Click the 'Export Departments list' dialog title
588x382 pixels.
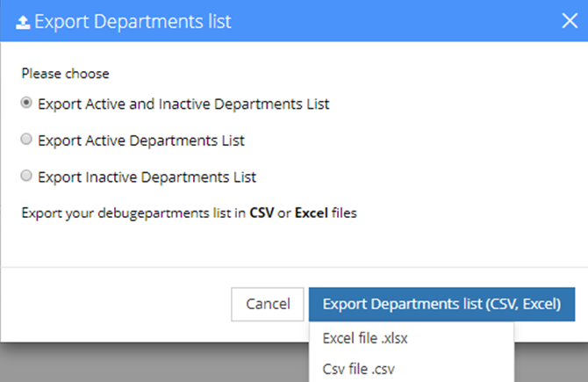[x=133, y=22]
